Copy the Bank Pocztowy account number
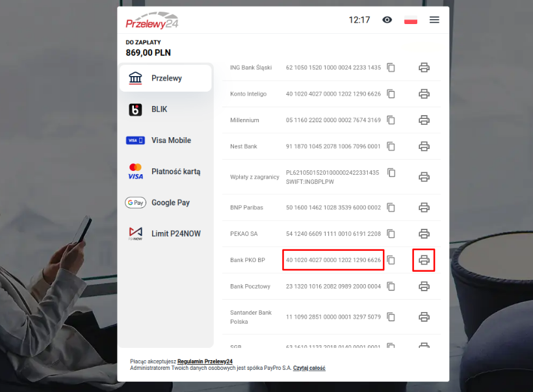This screenshot has height=392, width=533. 391,286
